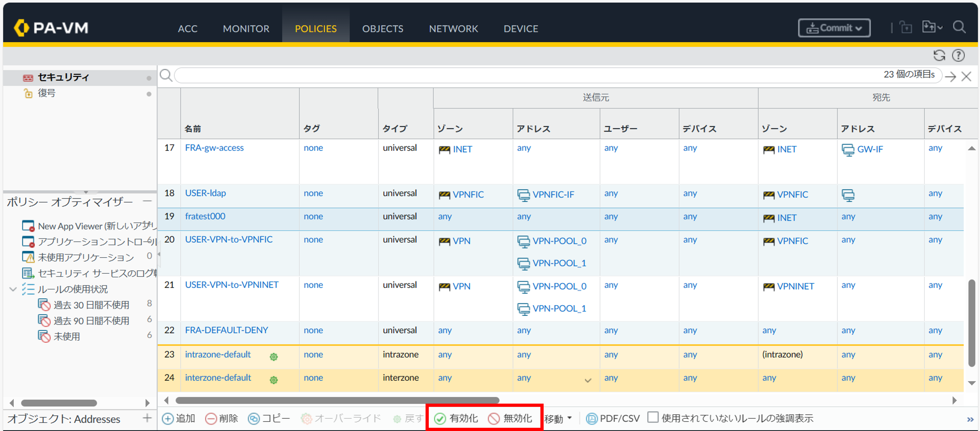Switch to the OBJECTS tab
This screenshot has width=980, height=431.
(x=382, y=29)
